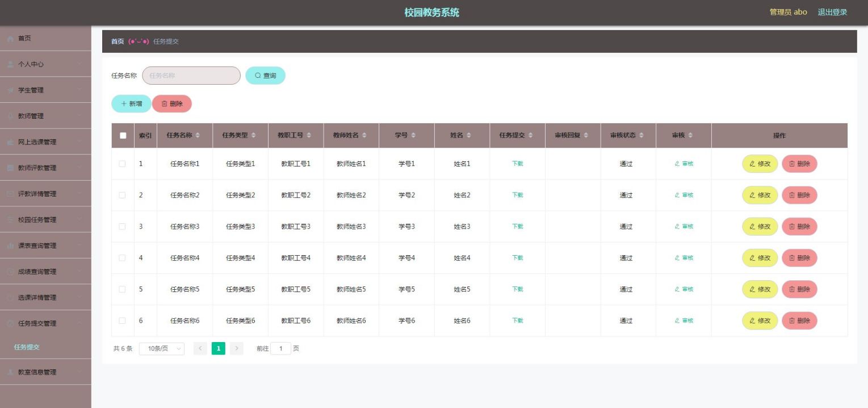Click the 审核 pencil icon in row 3
Image resolution: width=868 pixels, height=408 pixels.
pyautogui.click(x=677, y=226)
